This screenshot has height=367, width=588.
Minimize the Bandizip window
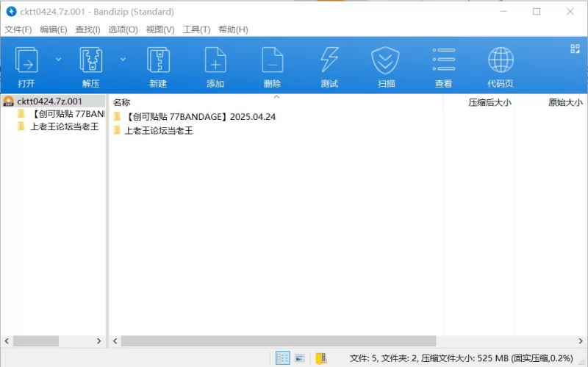tap(503, 12)
